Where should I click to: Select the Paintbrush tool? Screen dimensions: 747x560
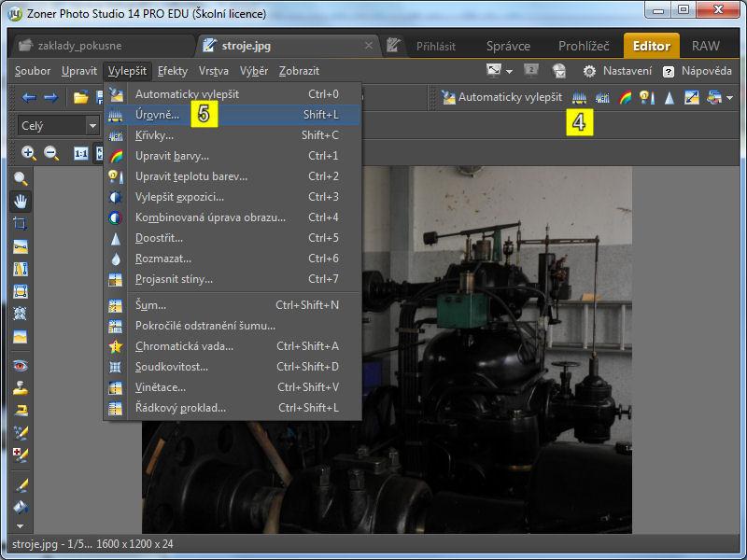pyautogui.click(x=21, y=485)
